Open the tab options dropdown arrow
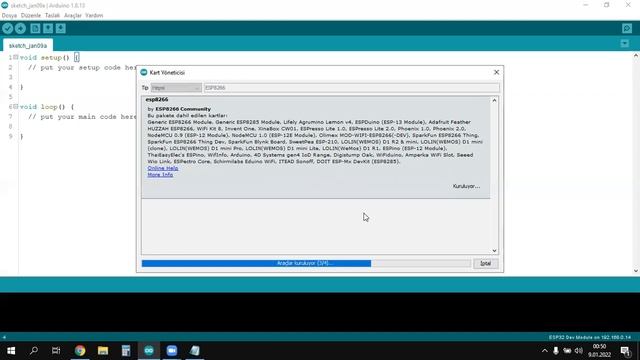The width and height of the screenshot is (640, 360). point(624,43)
